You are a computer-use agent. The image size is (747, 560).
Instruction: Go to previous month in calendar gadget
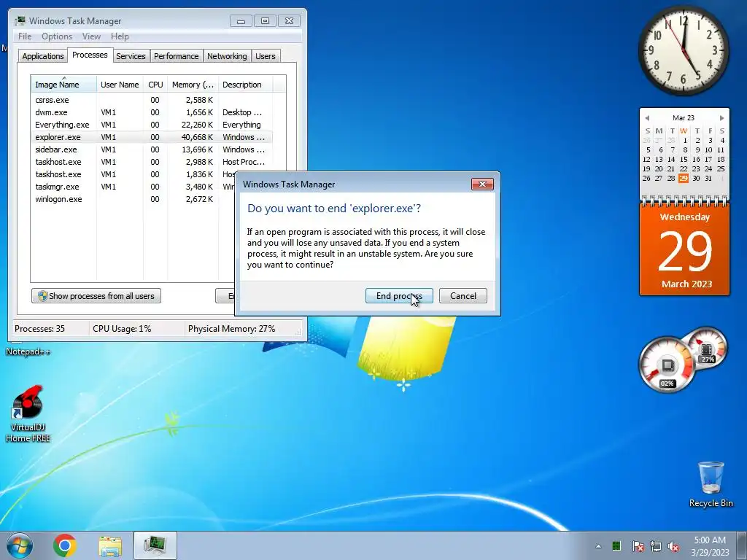(x=647, y=117)
